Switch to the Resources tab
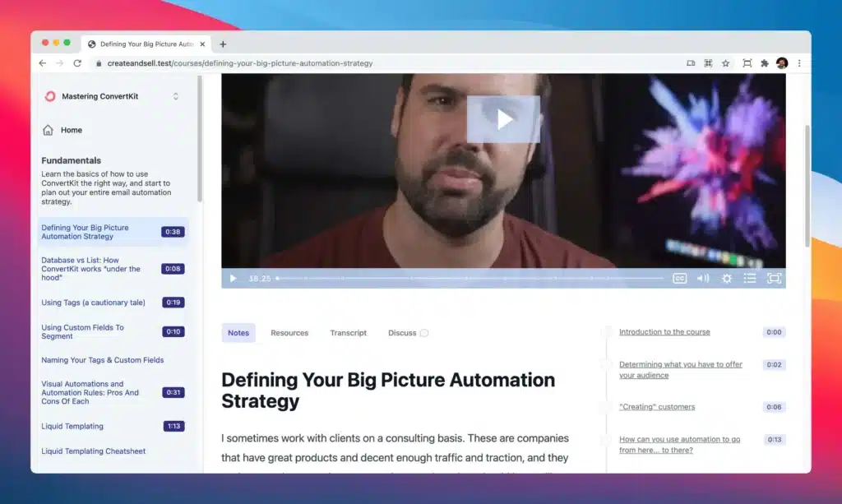 (x=289, y=333)
